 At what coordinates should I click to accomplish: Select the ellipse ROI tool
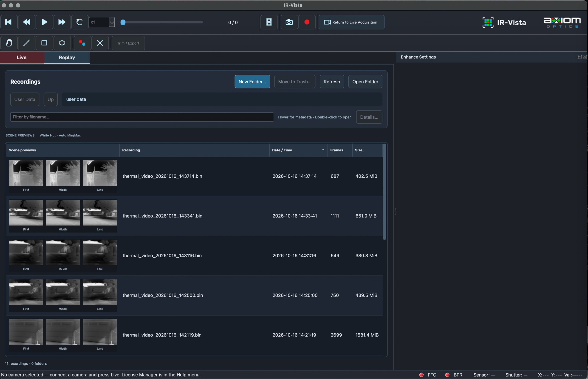(62, 43)
